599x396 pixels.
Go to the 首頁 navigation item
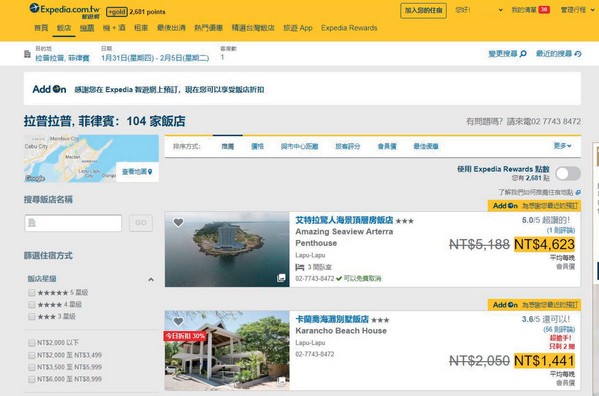[x=41, y=28]
